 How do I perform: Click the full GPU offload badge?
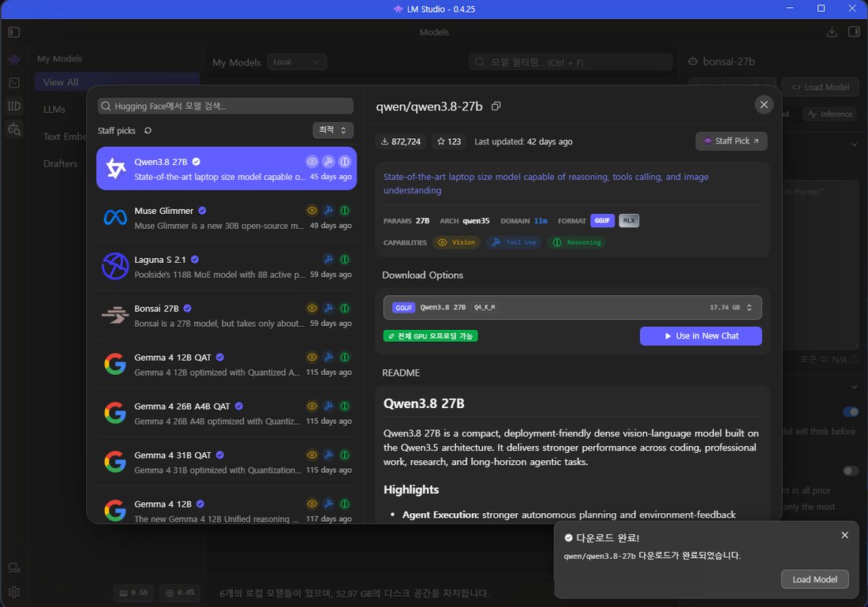click(430, 336)
